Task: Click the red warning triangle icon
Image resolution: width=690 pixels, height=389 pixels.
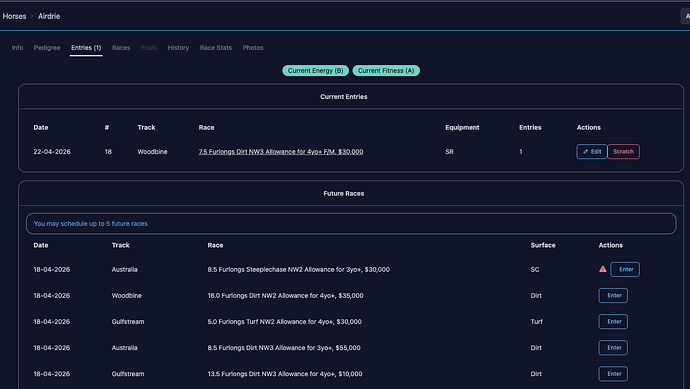Action: pyautogui.click(x=602, y=269)
